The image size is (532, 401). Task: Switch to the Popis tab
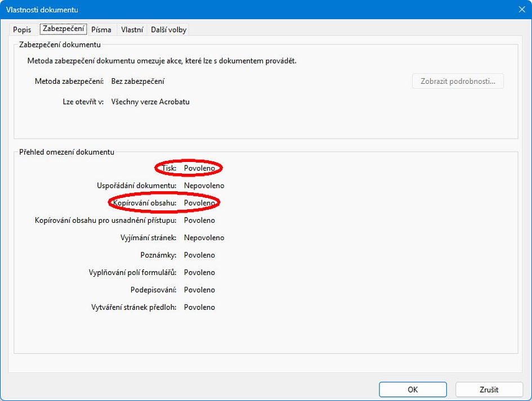click(22, 30)
